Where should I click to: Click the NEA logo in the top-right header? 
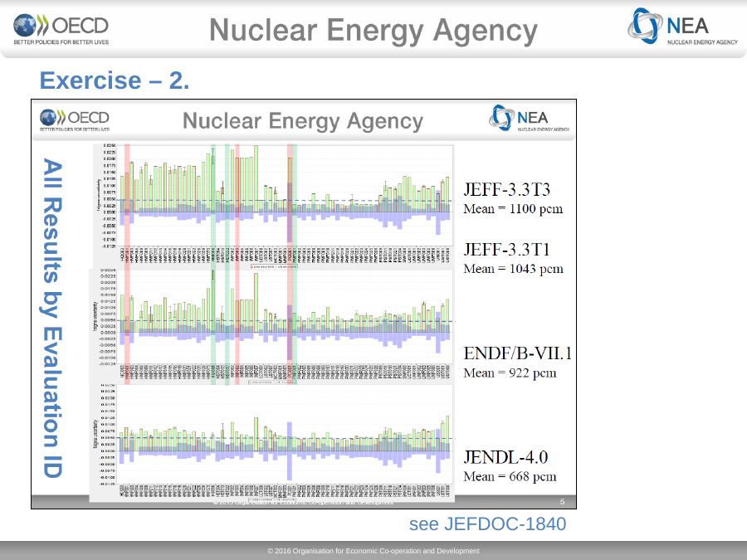point(683,28)
